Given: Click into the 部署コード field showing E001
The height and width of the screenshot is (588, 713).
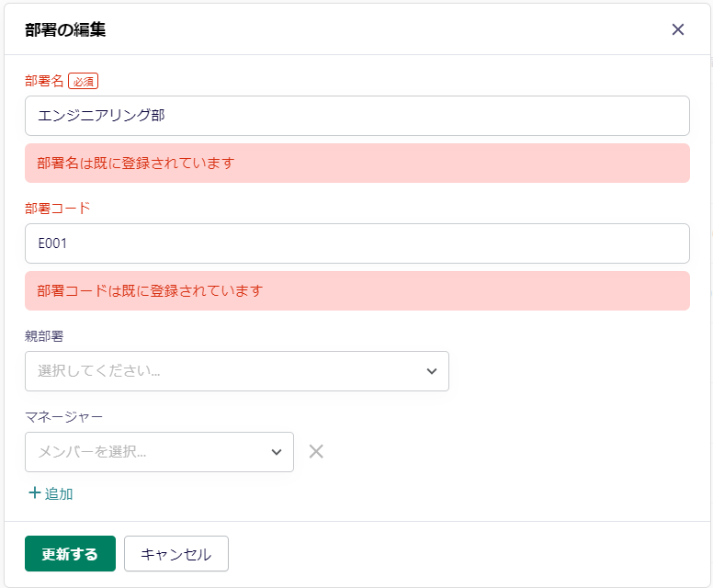Looking at the screenshot, I should coord(356,243).
